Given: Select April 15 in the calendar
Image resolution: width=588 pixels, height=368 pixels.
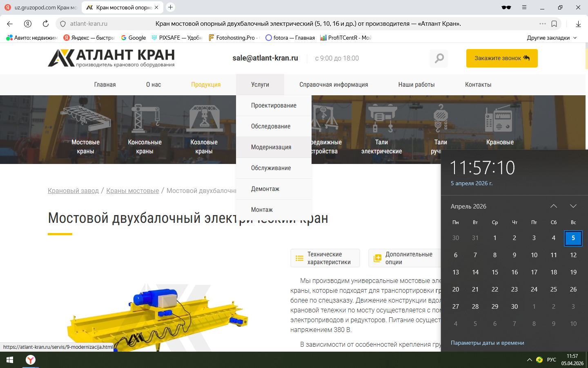Looking at the screenshot, I should [495, 272].
